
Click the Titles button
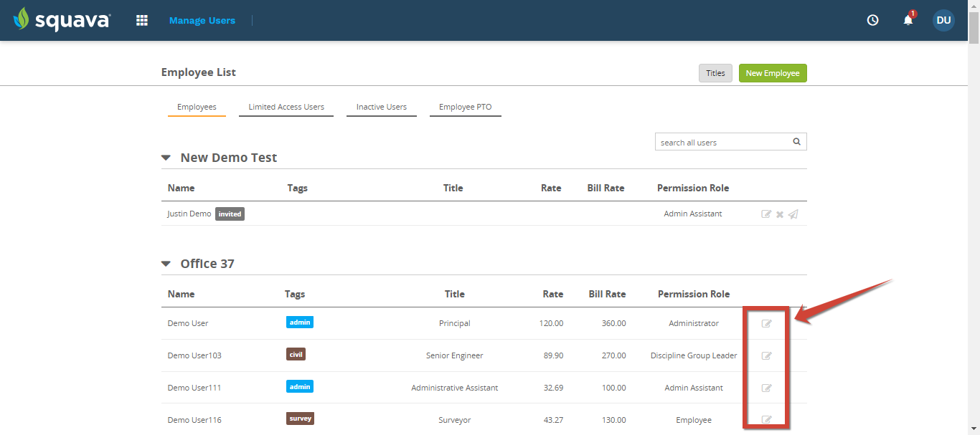coord(715,73)
